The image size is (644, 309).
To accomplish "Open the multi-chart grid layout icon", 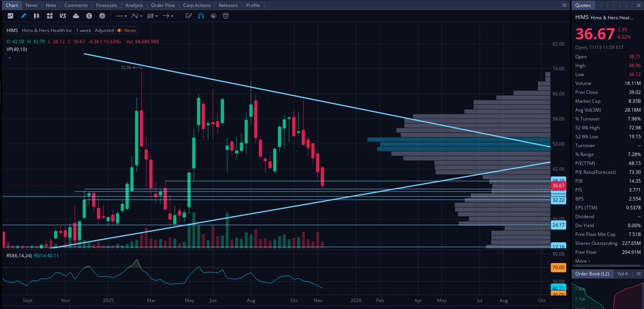I will [x=49, y=16].
